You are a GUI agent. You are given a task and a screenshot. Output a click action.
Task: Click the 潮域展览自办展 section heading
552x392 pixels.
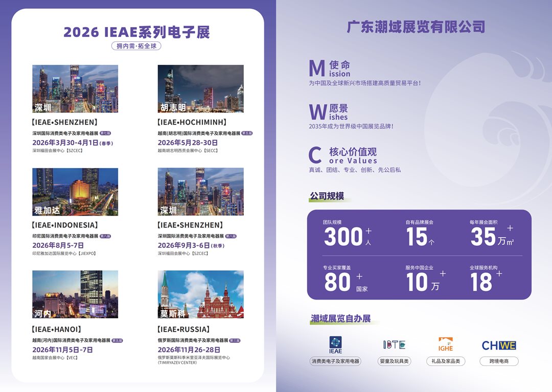341,319
